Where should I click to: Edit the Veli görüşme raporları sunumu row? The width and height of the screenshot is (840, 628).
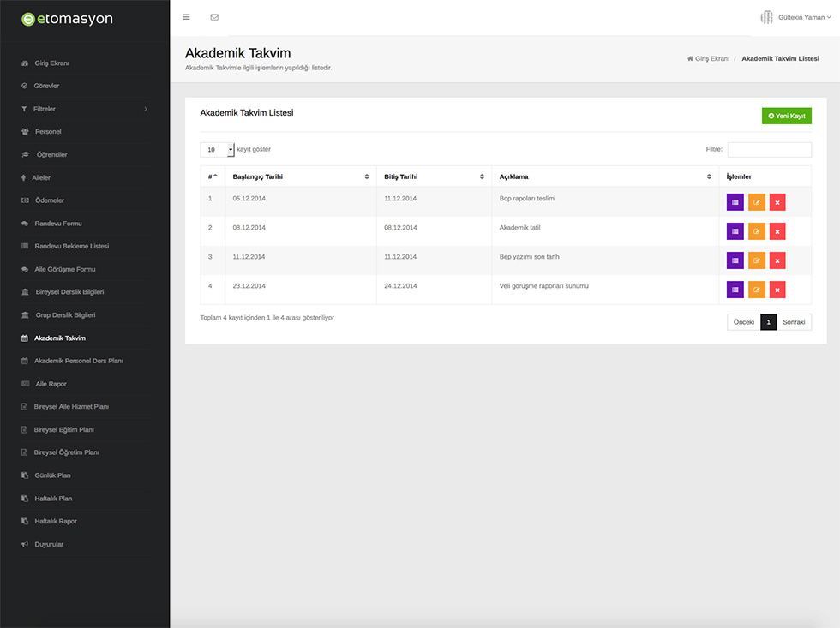[756, 290]
